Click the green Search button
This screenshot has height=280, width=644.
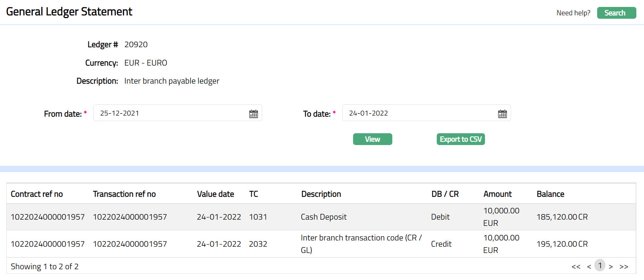click(x=616, y=13)
